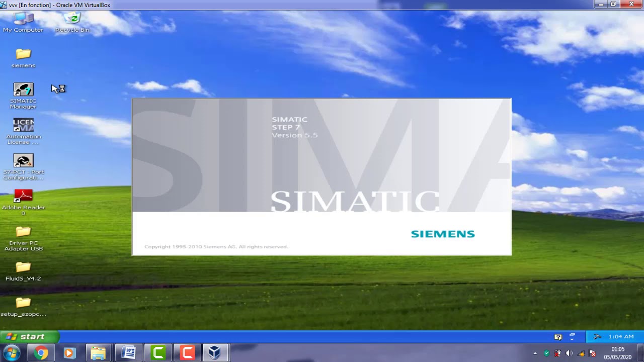Screen dimensions: 644x362
Task: Open the Driver PC Adapter USB folder
Action: (23, 238)
